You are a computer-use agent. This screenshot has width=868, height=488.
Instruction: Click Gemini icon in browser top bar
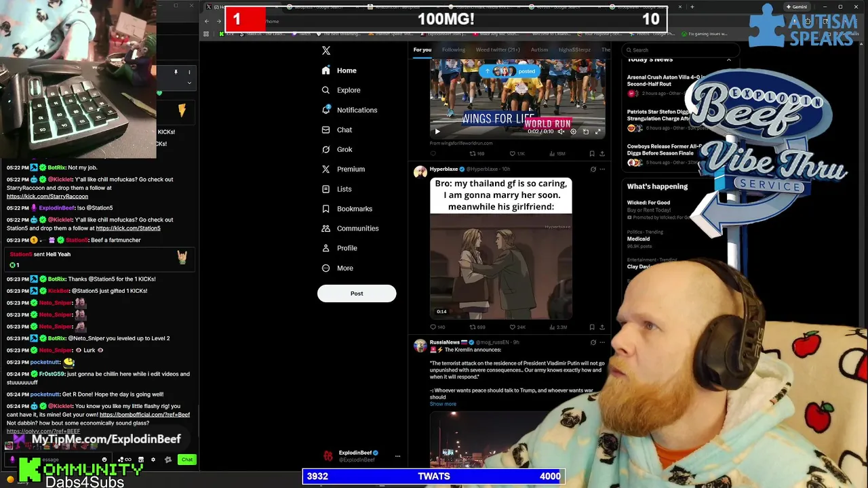(797, 7)
